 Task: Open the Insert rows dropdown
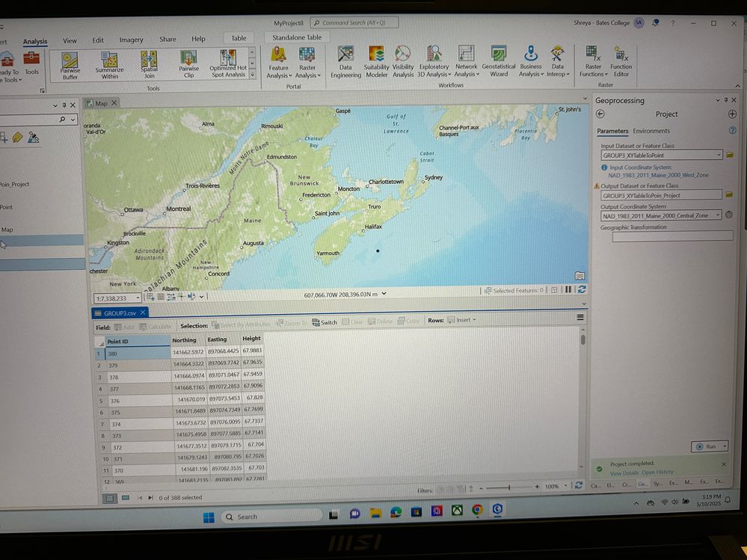pyautogui.click(x=461, y=320)
